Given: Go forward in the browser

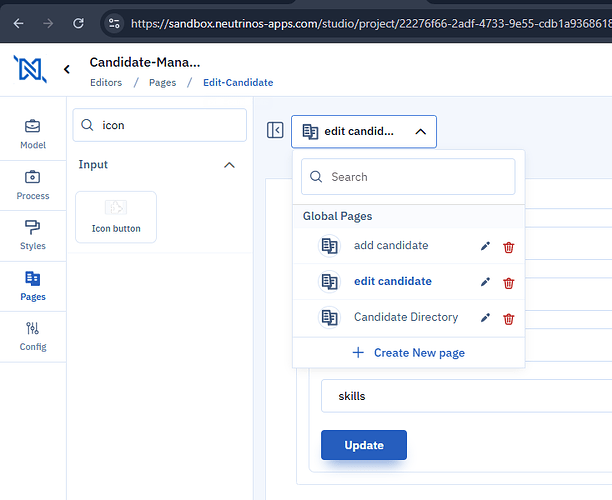Looking at the screenshot, I should point(48,23).
